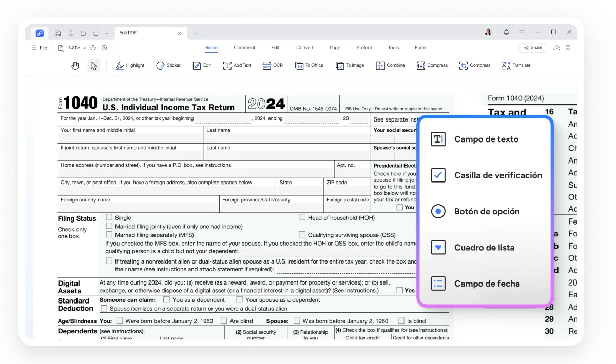Collapse the toolbar with the chevron control
This screenshot has width=616, height=364.
point(567,47)
